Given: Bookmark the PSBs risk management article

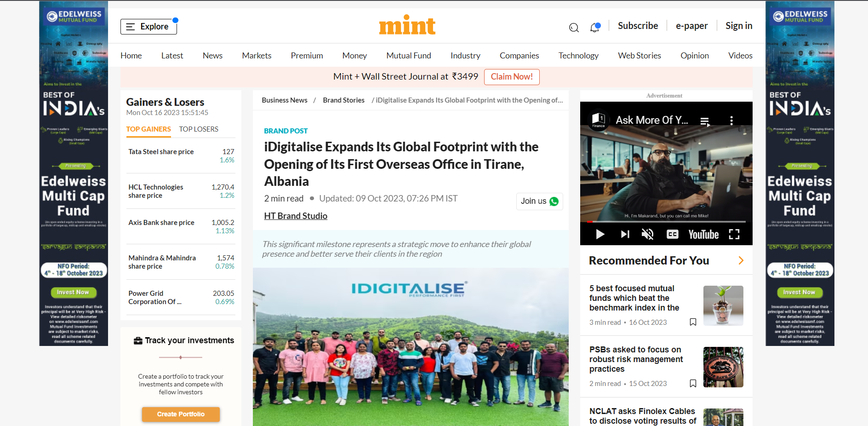Looking at the screenshot, I should (x=693, y=383).
